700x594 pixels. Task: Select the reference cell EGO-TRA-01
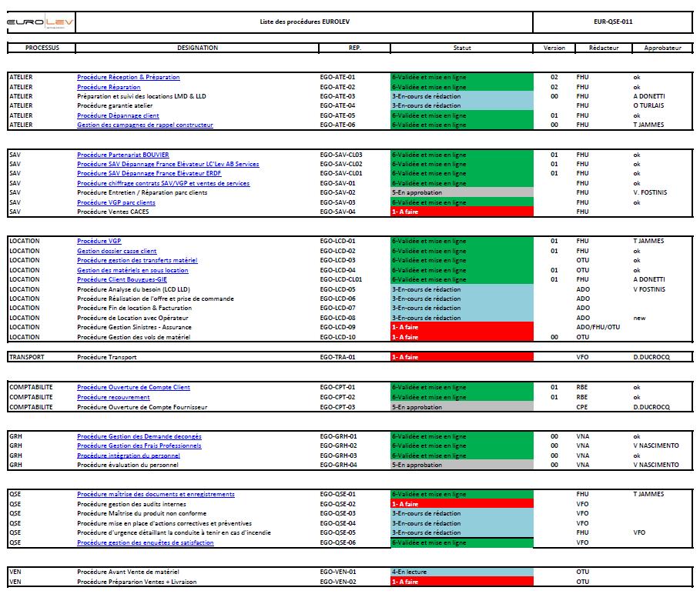coord(338,357)
